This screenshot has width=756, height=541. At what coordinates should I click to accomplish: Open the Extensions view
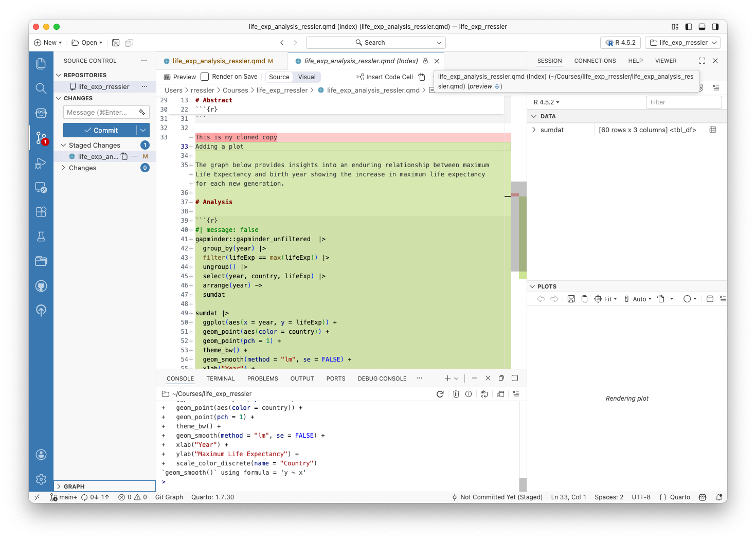click(41, 211)
